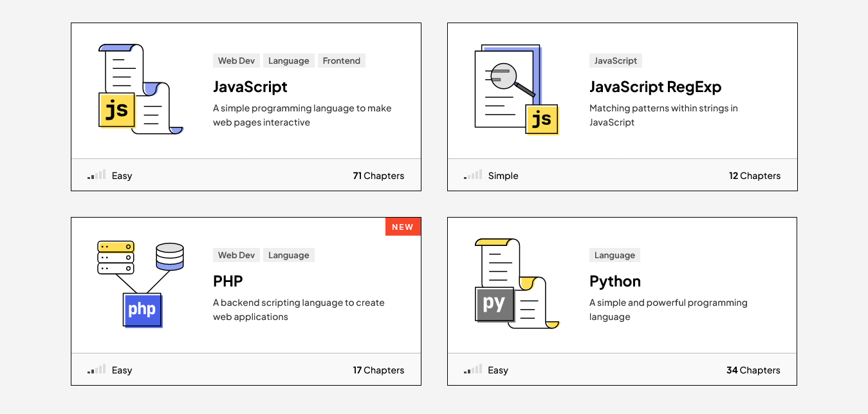Click the NEW badge on PHP card
This screenshot has width=868, height=414.
403,227
